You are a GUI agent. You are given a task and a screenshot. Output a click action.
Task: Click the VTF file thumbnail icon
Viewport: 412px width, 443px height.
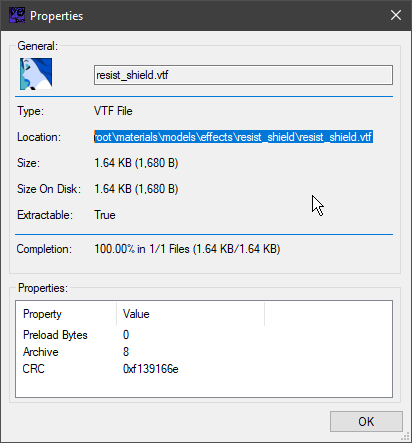(36, 74)
